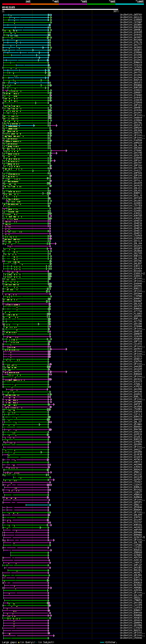Click UniRef100_A2Y786 label

click(131, 321)
